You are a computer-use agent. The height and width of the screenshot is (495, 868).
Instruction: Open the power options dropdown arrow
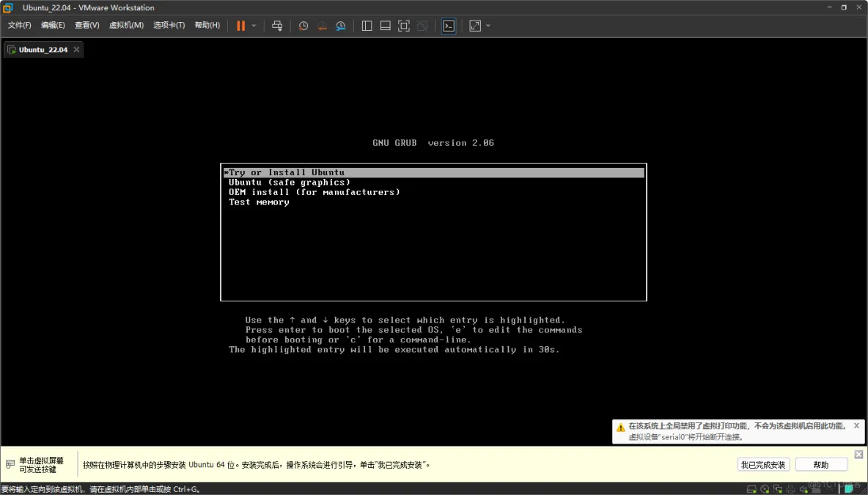pyautogui.click(x=254, y=26)
